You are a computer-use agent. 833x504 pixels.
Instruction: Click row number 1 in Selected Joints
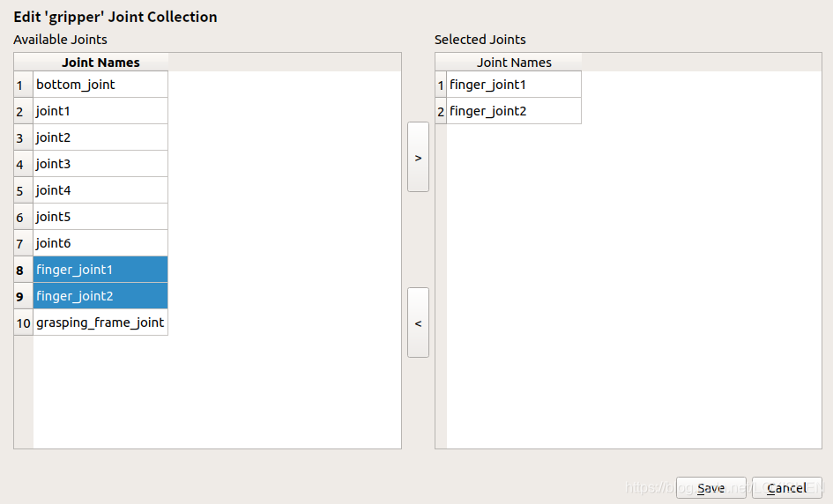[441, 85]
